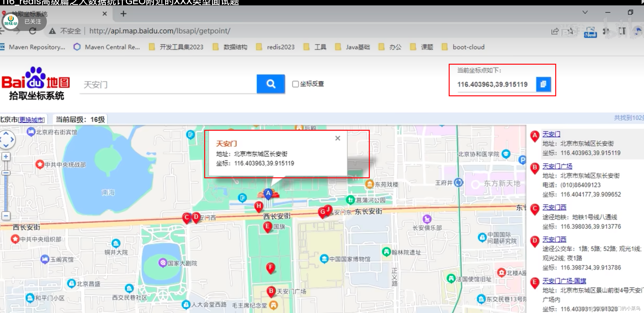Open the redis2023 bookmark folder

[275, 47]
